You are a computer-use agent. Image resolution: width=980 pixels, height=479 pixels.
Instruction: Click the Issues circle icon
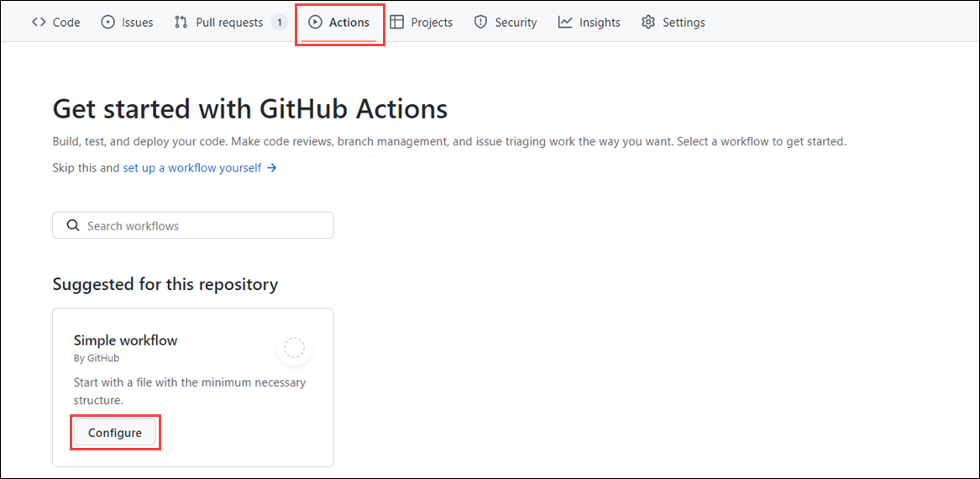(x=107, y=23)
